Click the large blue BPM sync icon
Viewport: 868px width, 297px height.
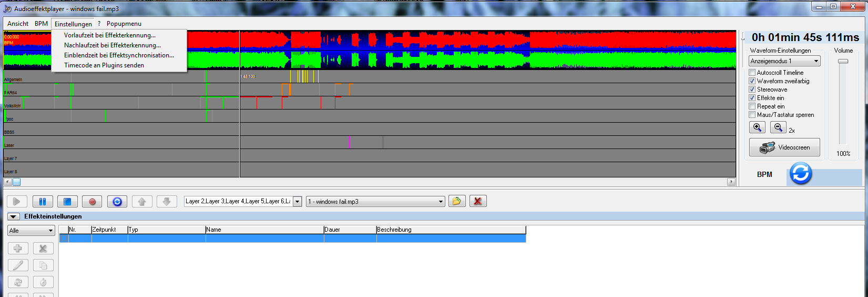pyautogui.click(x=801, y=174)
